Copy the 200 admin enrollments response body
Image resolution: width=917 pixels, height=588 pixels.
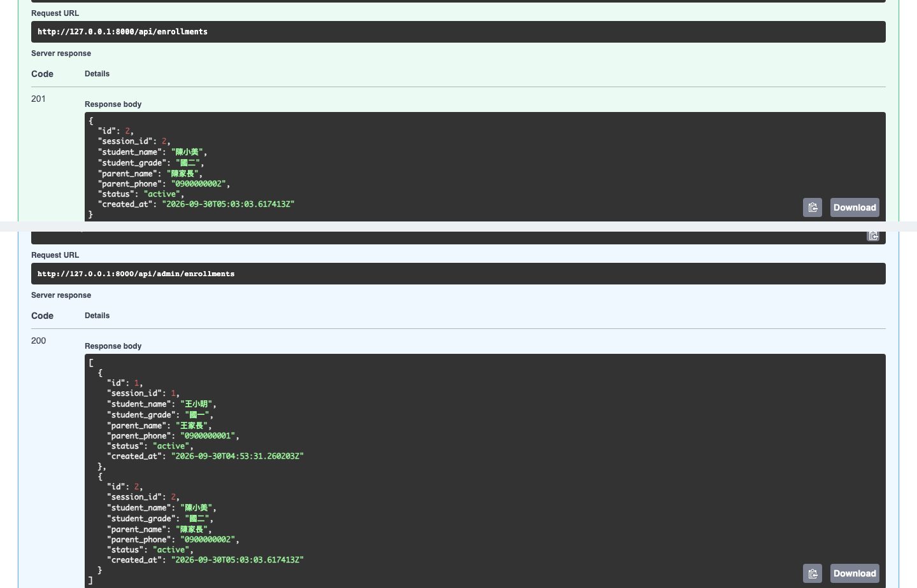813,573
